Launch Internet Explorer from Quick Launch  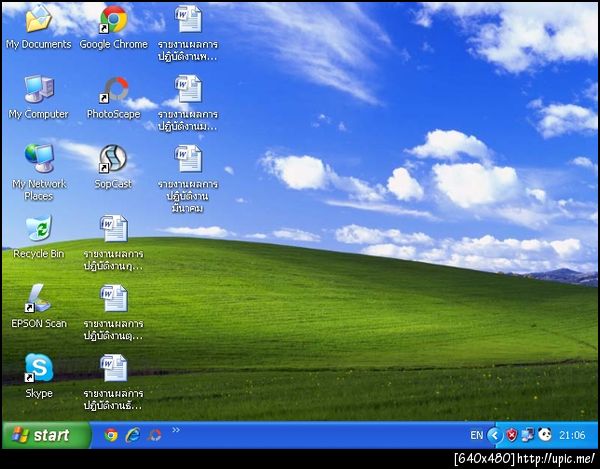[x=133, y=435]
